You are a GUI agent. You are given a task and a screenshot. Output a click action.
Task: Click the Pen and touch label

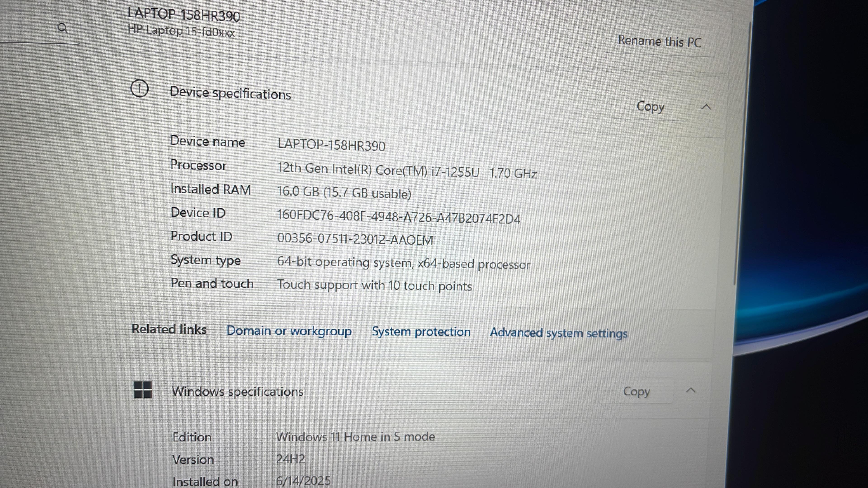pyautogui.click(x=212, y=283)
